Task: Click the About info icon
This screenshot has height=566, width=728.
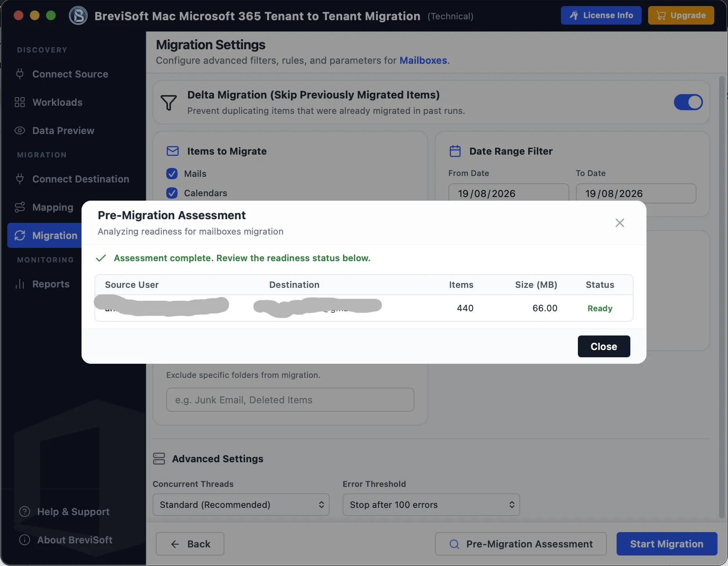Action: (x=25, y=540)
